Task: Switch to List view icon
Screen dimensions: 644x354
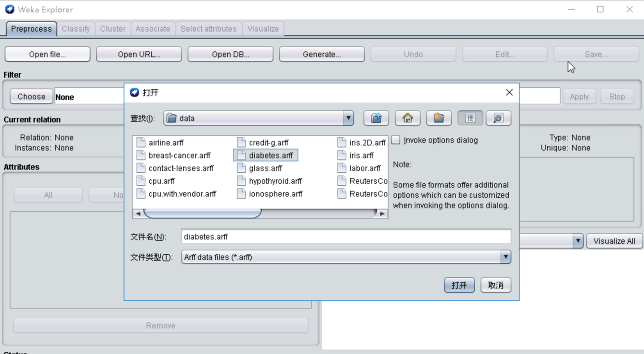Action: tap(470, 118)
